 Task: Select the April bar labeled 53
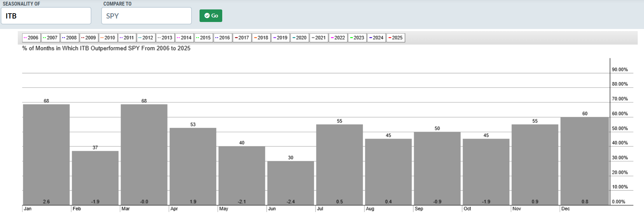tap(193, 166)
